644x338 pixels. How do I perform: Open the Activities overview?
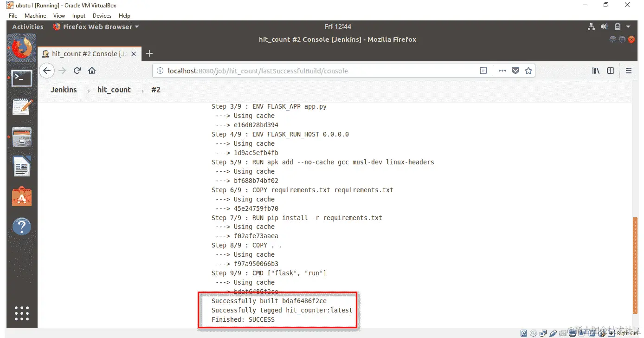click(x=28, y=27)
